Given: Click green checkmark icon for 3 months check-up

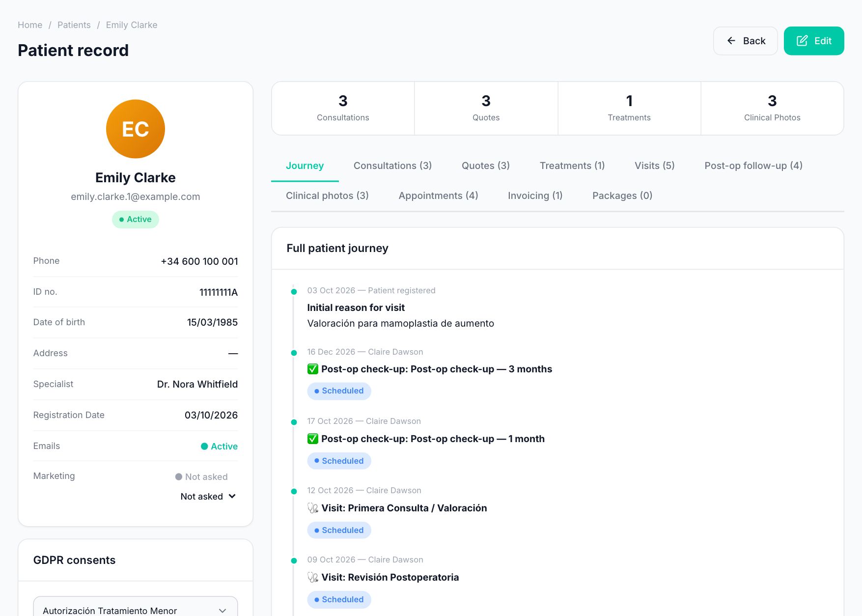Looking at the screenshot, I should pos(313,369).
